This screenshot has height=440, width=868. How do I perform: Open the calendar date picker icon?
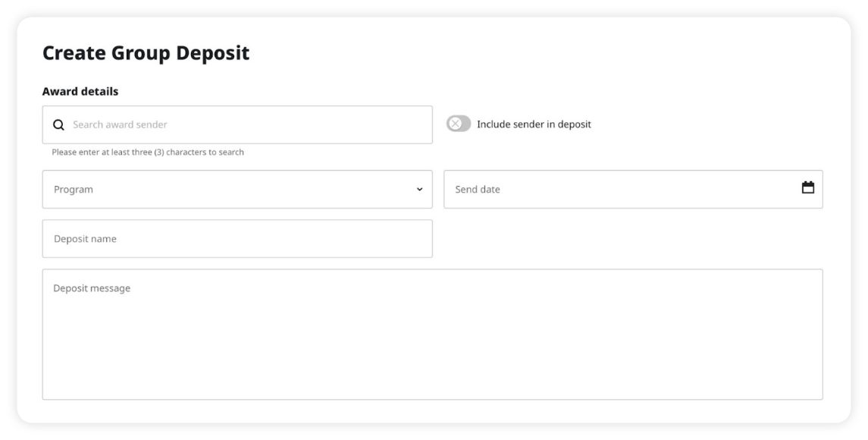[x=807, y=187]
